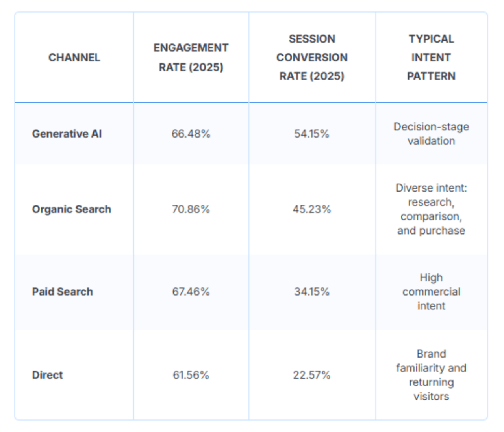Click the 34.15% conversion rate cell
This screenshot has height=432, width=504.
point(312,292)
